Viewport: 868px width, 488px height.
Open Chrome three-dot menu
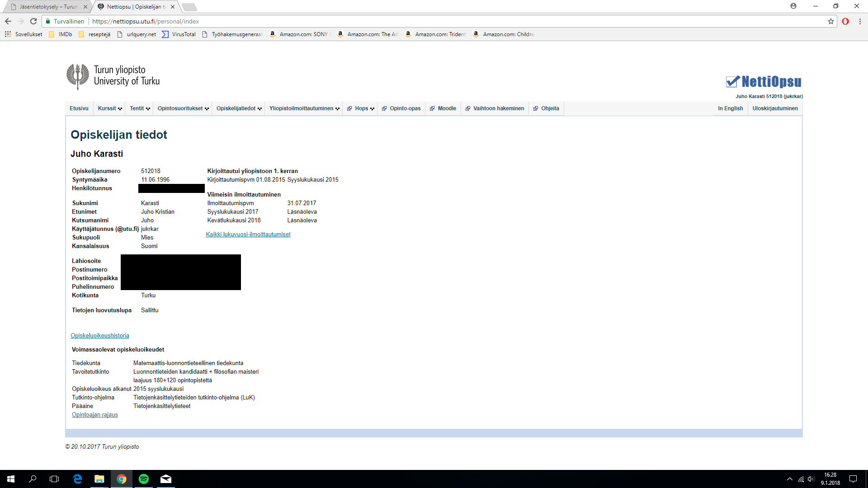click(860, 21)
